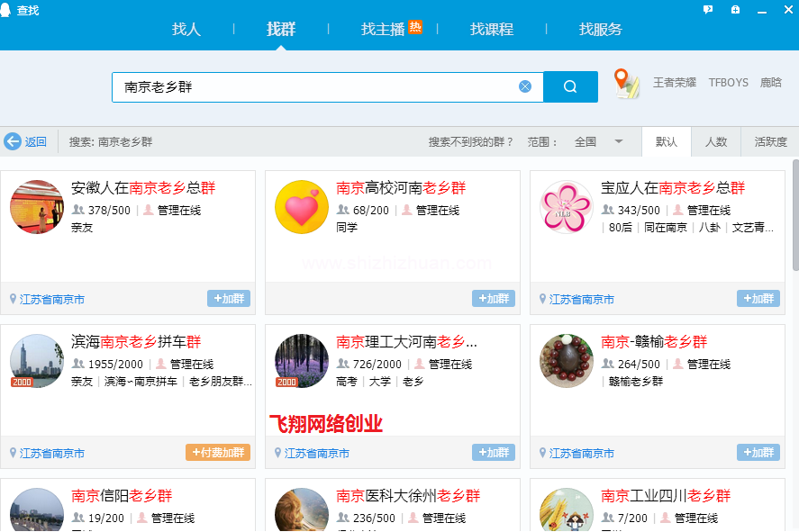Select 默认 sort order
The width and height of the screenshot is (799, 532).
pos(667,141)
